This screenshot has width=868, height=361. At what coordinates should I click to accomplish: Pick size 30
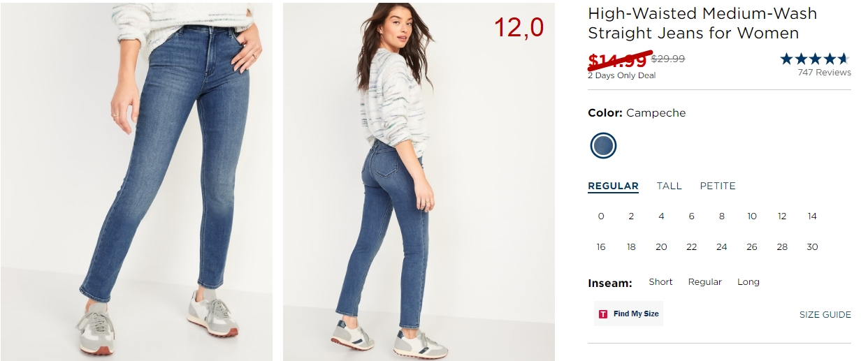812,247
